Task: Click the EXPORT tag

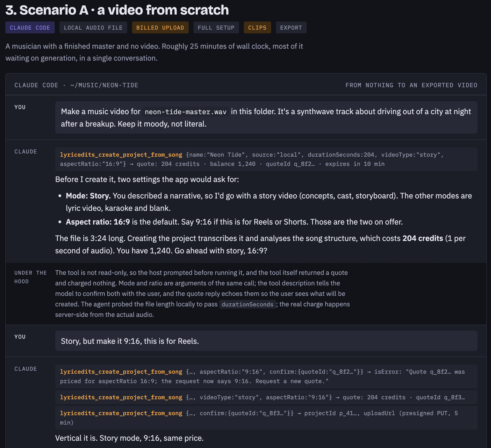Action: click(x=291, y=27)
